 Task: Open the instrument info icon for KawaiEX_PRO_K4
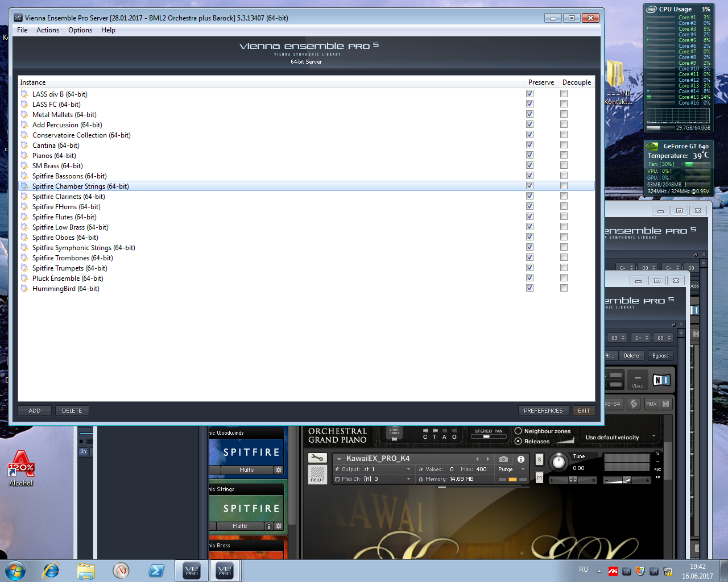521,459
